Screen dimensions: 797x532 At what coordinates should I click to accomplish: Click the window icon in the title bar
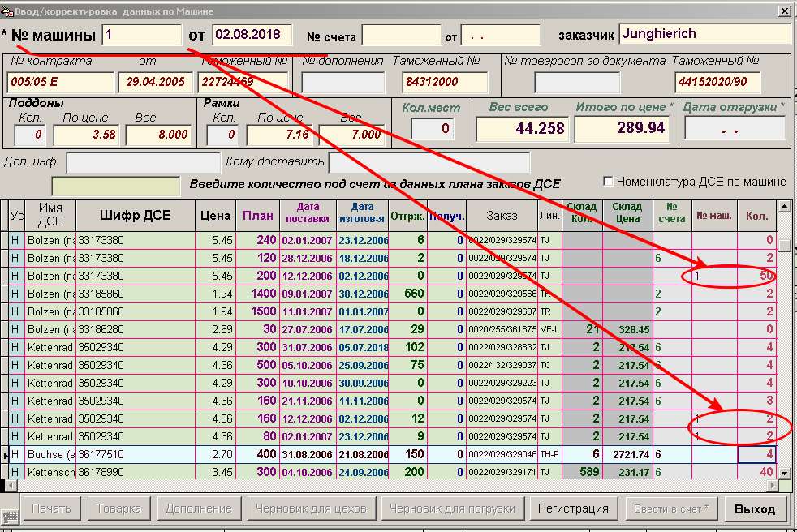[8, 11]
